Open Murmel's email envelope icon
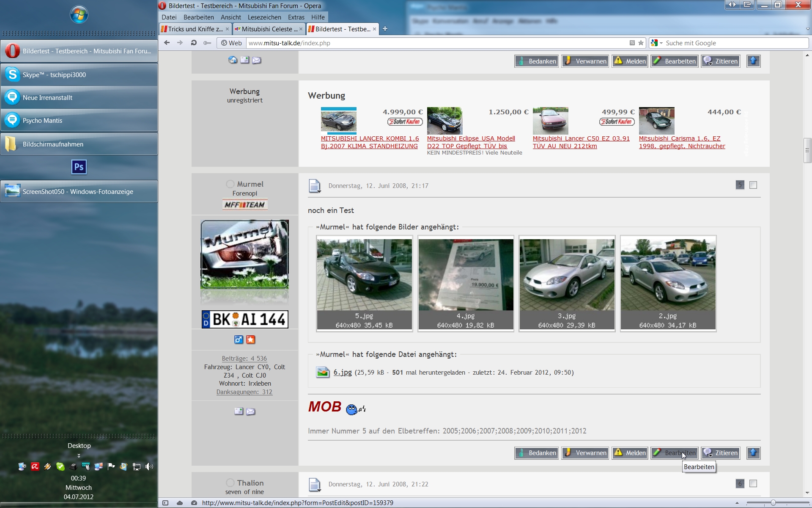This screenshot has width=812, height=508. pyautogui.click(x=251, y=411)
